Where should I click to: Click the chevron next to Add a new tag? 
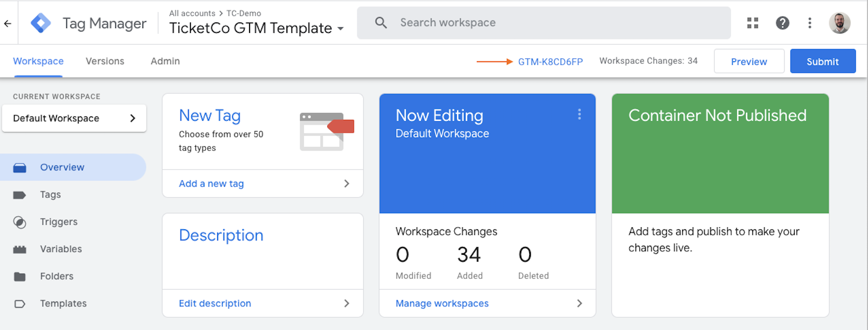pyautogui.click(x=347, y=183)
